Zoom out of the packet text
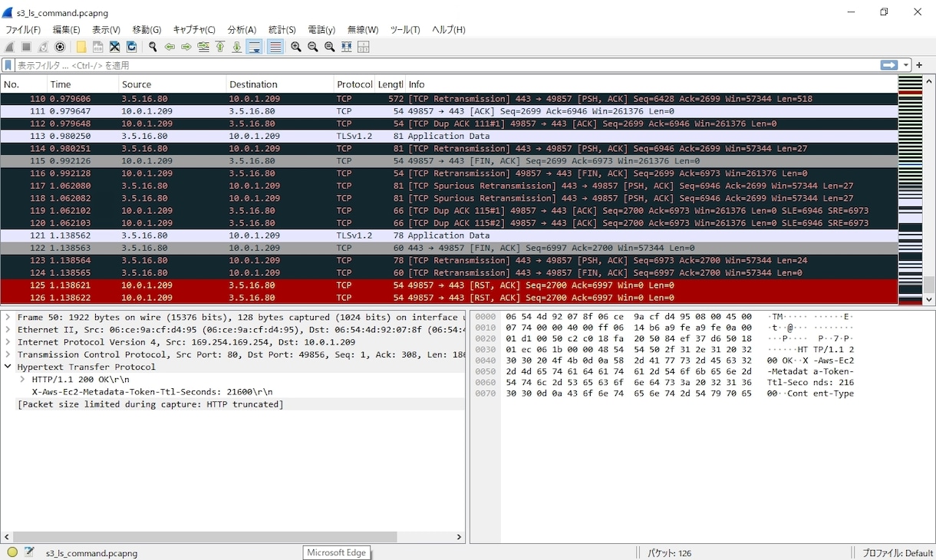This screenshot has width=936, height=560. (x=313, y=47)
